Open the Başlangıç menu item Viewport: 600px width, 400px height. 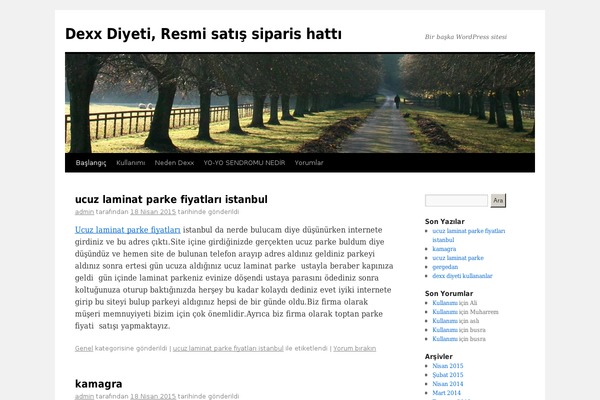pos(91,163)
